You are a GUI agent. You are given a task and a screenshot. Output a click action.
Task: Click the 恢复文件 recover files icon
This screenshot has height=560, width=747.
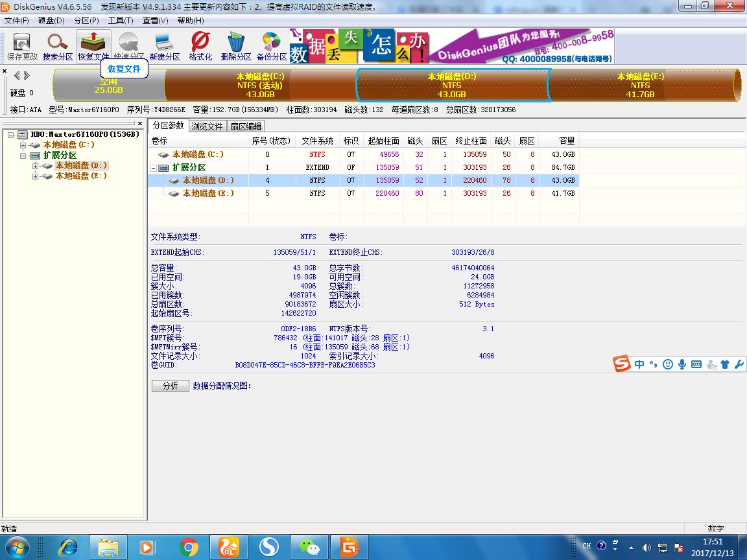[93, 47]
